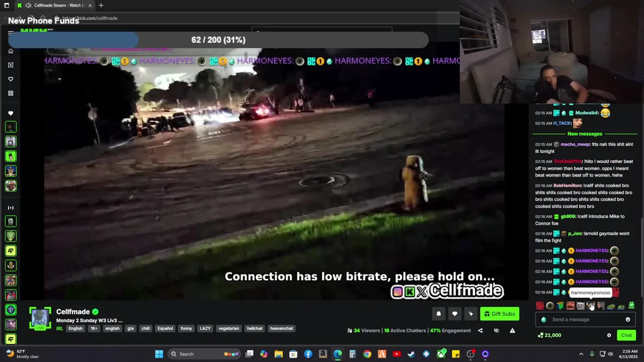This screenshot has height=362, width=644.
Task: Toggle stream notifications with the bell button
Action: click(x=438, y=314)
